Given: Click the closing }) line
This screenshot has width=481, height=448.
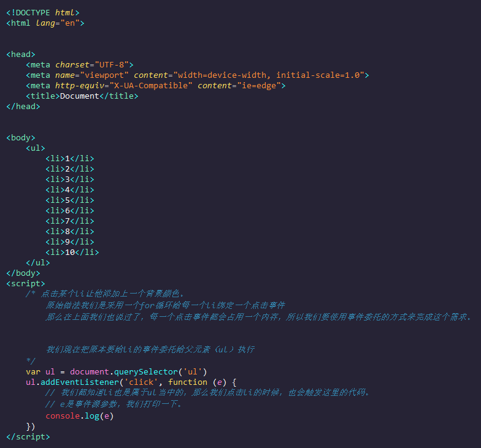Looking at the screenshot, I should (31, 427).
